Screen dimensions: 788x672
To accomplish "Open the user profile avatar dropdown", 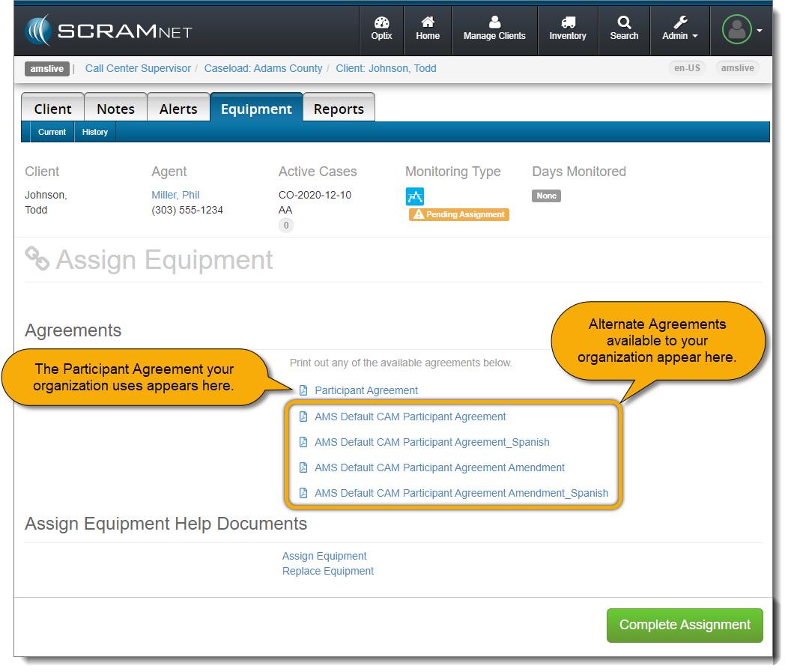I will coord(742,30).
